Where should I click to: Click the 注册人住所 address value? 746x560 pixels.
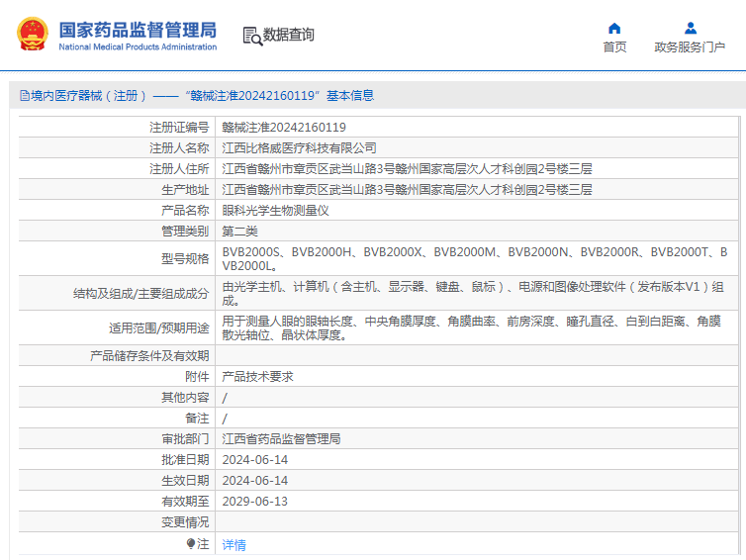(407, 169)
